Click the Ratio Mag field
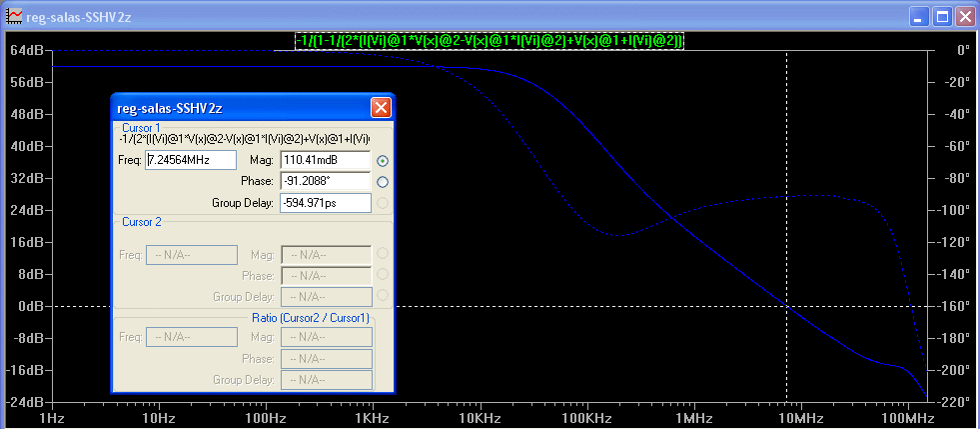The width and height of the screenshot is (980, 429). [327, 337]
